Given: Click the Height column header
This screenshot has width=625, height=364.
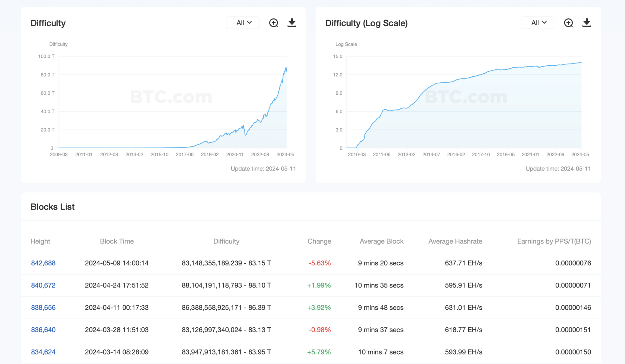Looking at the screenshot, I should pyautogui.click(x=40, y=241).
